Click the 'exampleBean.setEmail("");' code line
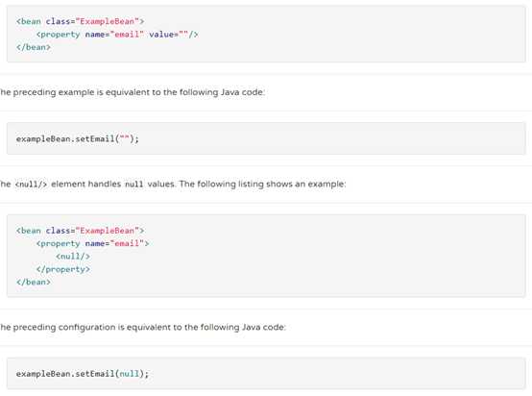The image size is (532, 396). tap(78, 139)
